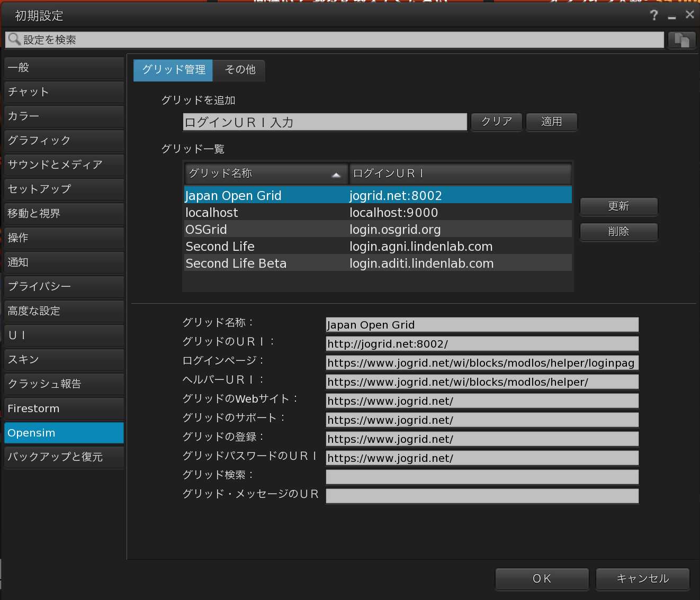This screenshot has width=700, height=600.
Task: Focus the 設定を検索 search field
Action: (335, 40)
